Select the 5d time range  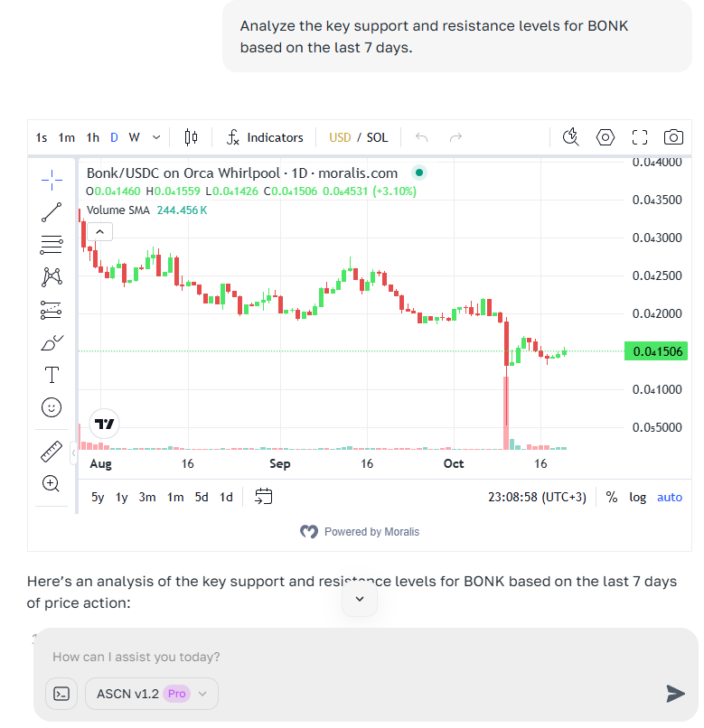(x=202, y=497)
